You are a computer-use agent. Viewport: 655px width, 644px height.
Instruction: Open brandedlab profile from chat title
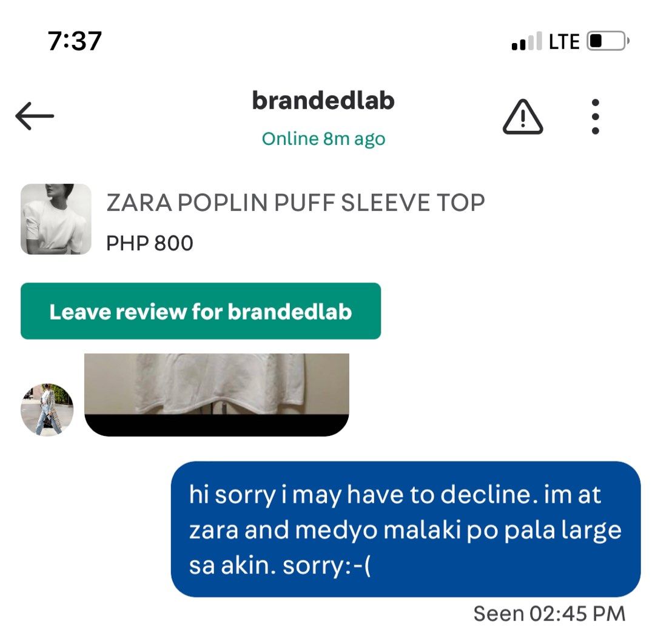point(323,101)
